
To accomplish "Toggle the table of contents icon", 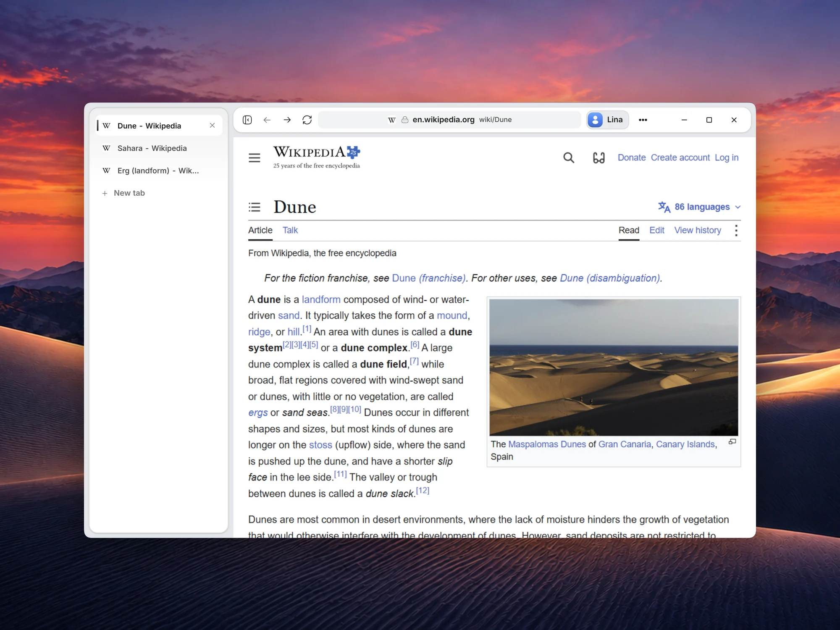I will (x=255, y=207).
